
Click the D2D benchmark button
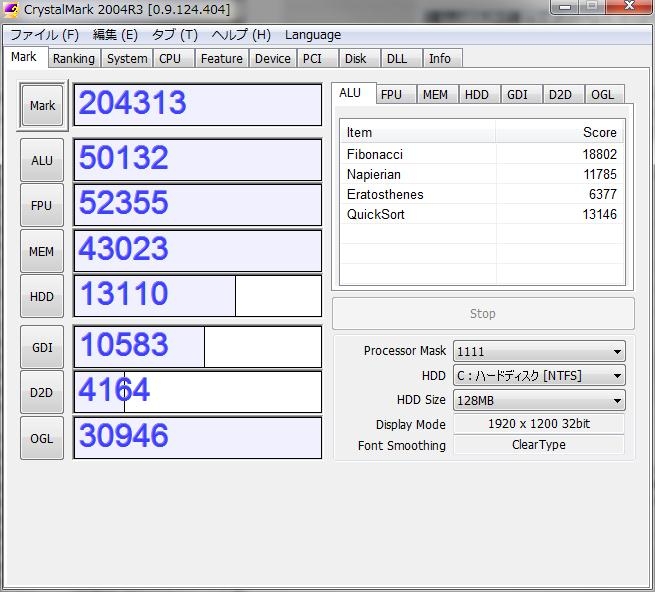42,393
